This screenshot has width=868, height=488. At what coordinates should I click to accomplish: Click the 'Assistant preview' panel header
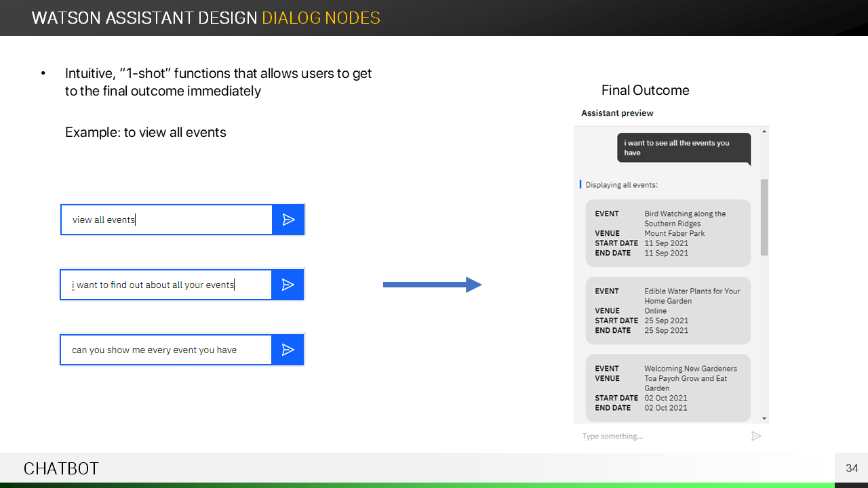[617, 113]
